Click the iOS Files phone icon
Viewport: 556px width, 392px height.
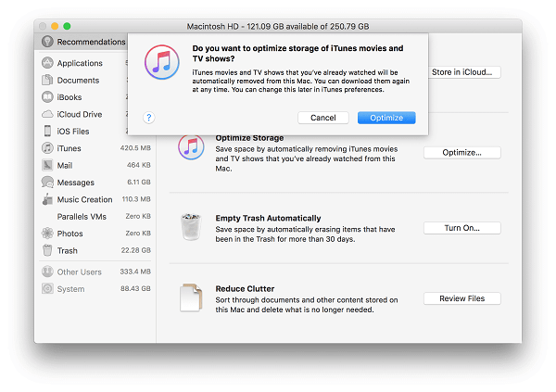point(47,131)
